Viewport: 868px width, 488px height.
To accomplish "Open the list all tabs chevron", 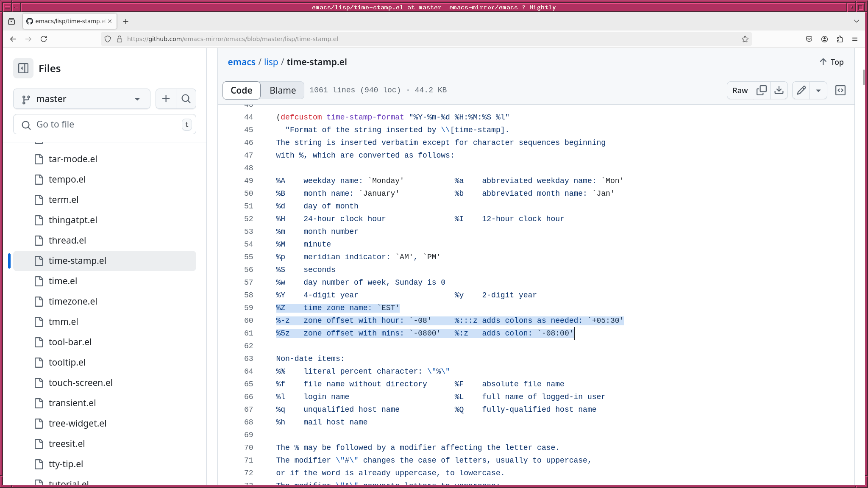I will 857,21.
